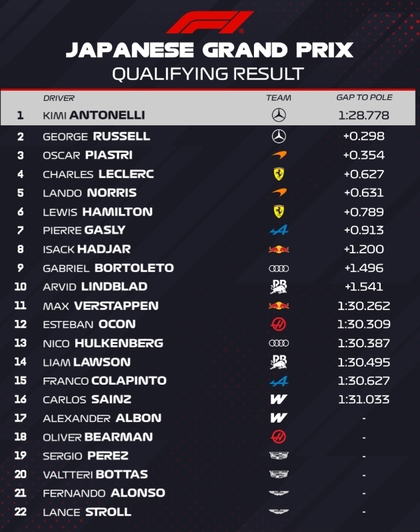Click Mercedes logo beside Kimi Antonelli
This screenshot has width=420, height=532.
[x=279, y=115]
